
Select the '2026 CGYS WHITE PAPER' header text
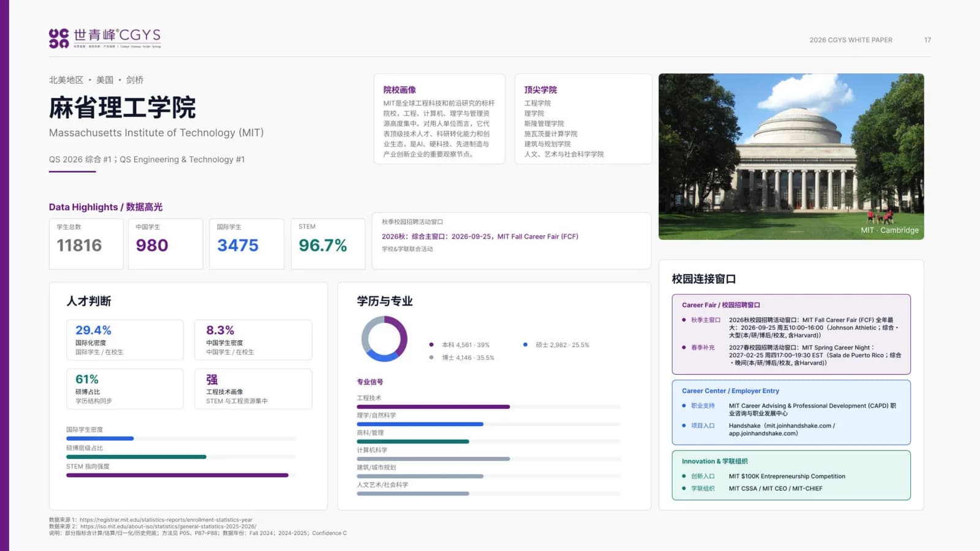[851, 40]
